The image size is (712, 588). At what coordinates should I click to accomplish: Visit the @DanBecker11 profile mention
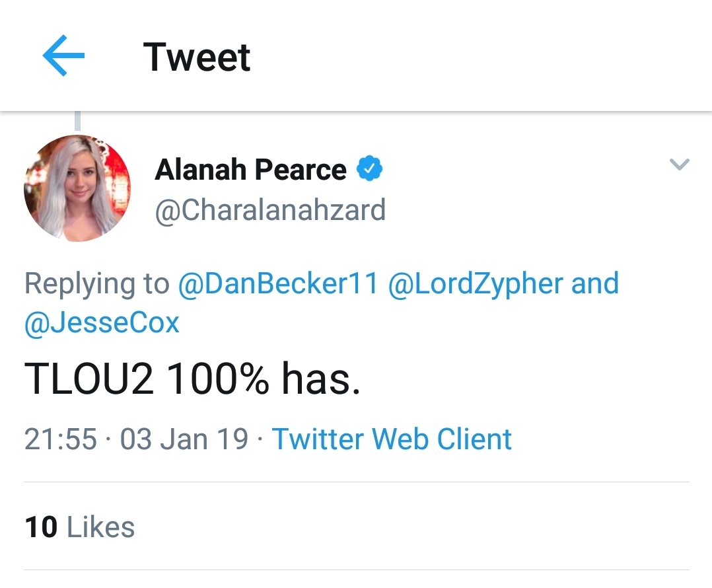tap(278, 283)
